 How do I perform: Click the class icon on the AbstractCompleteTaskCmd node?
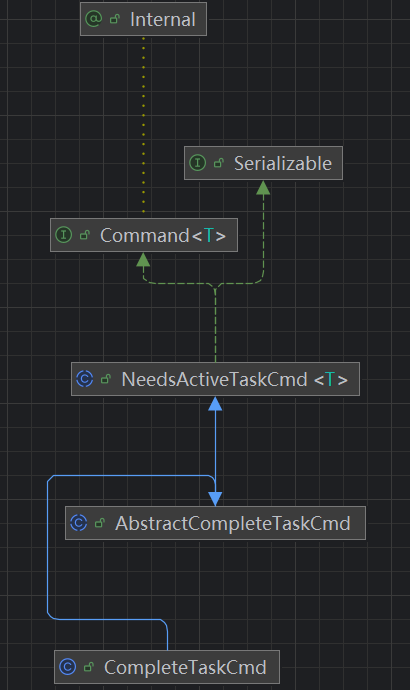78,522
